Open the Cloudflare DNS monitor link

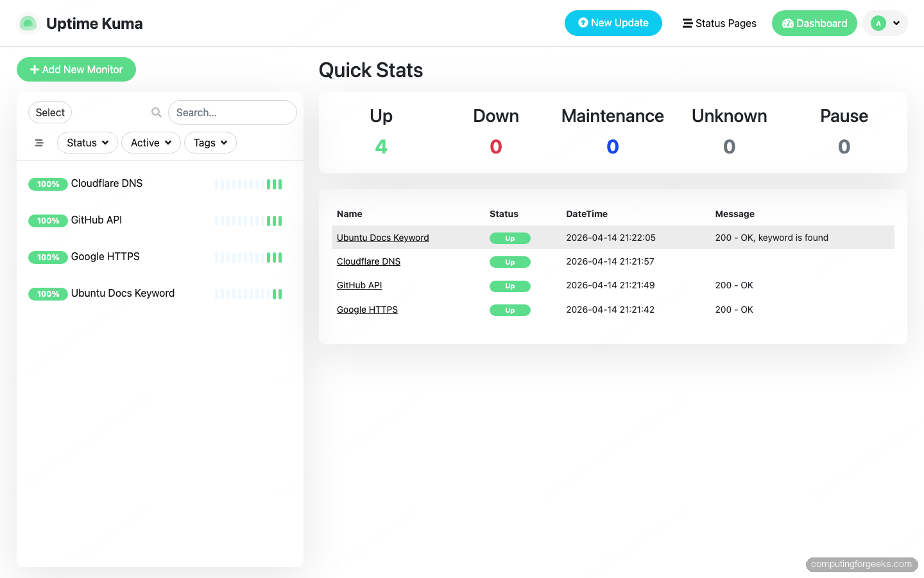click(x=368, y=261)
